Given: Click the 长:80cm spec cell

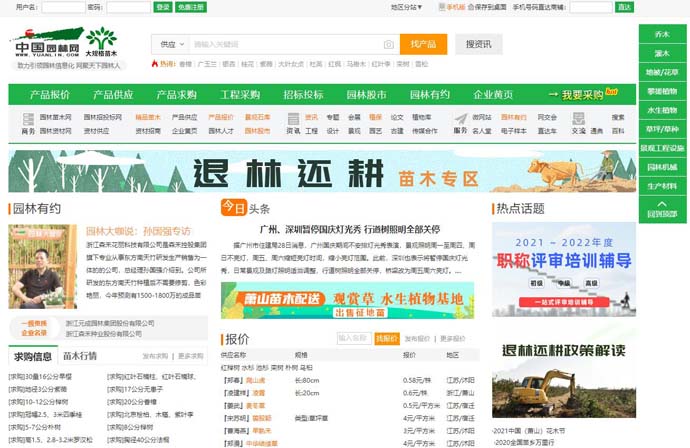Looking at the screenshot, I should 307,380.
